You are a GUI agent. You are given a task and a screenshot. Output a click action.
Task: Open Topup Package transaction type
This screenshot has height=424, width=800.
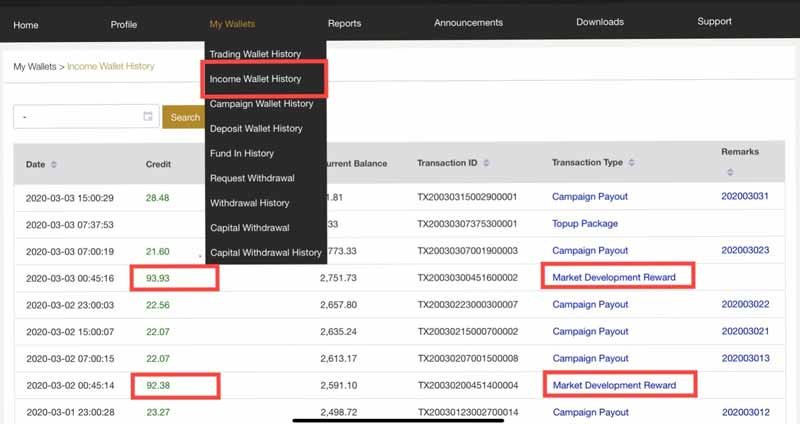point(585,223)
